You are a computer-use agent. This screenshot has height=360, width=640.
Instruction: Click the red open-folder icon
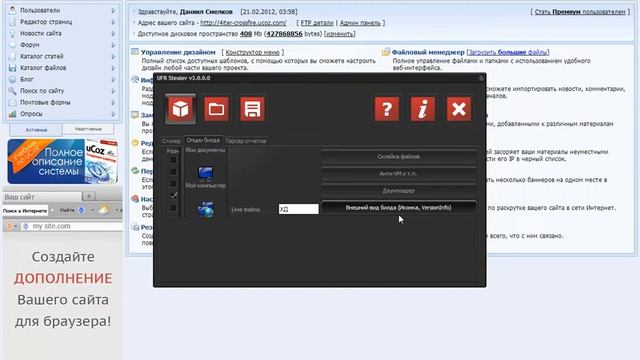[x=216, y=109]
